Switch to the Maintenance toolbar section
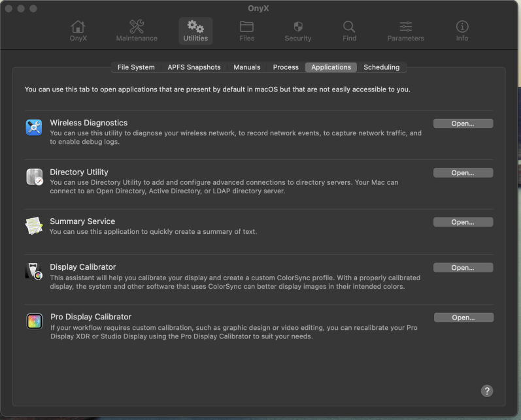Viewport: 521px width, 420px height. pyautogui.click(x=137, y=31)
